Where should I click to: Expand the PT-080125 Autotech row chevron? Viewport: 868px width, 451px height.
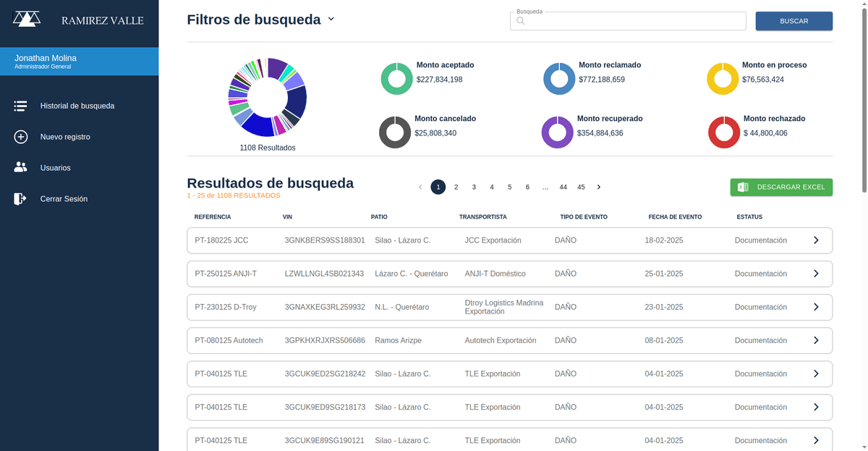click(816, 340)
